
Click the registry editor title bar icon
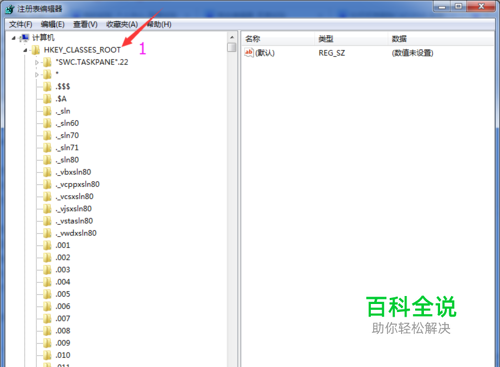tap(10, 9)
